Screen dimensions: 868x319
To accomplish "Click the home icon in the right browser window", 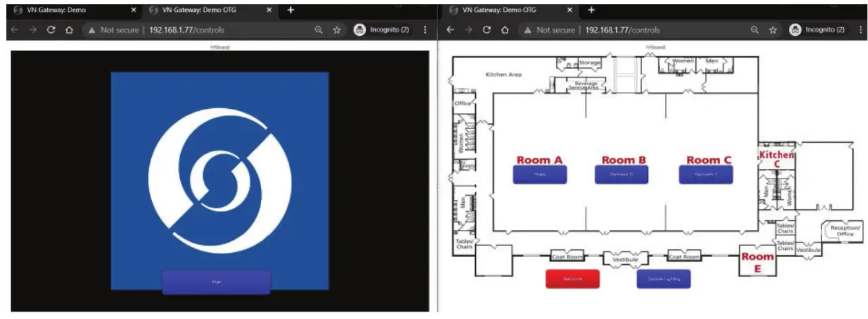I will point(505,30).
